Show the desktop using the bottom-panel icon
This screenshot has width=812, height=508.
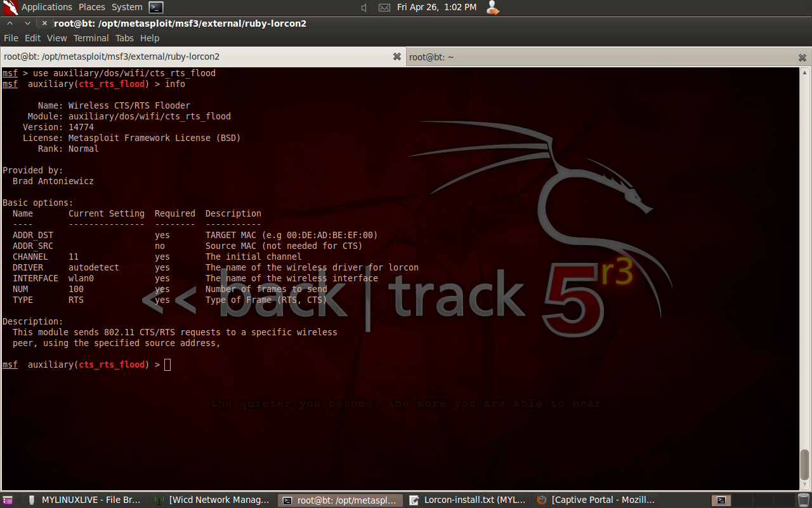click(x=7, y=500)
